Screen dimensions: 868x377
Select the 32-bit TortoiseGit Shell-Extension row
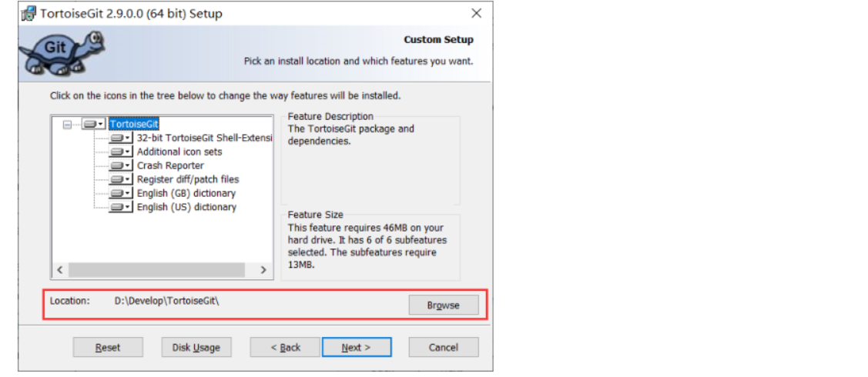point(205,138)
